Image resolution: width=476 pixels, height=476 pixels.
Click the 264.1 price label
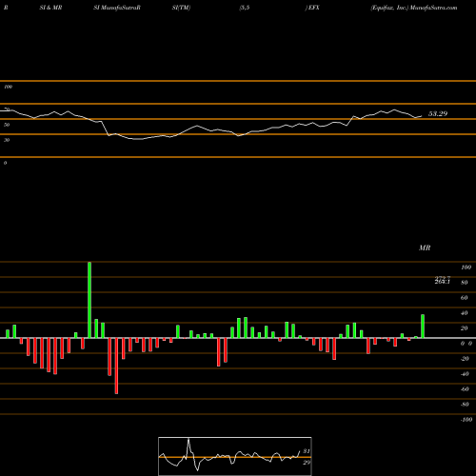pyautogui.click(x=443, y=282)
